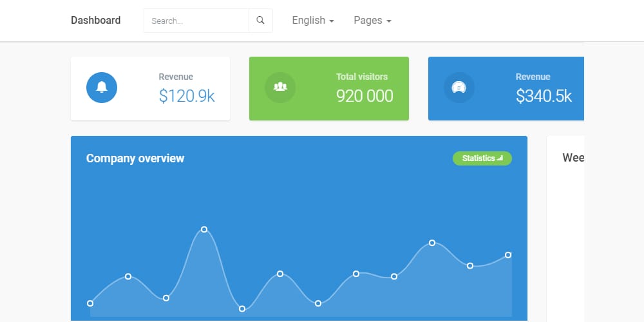
Task: Click the bell icon in Revenue card
Action: pos(102,88)
